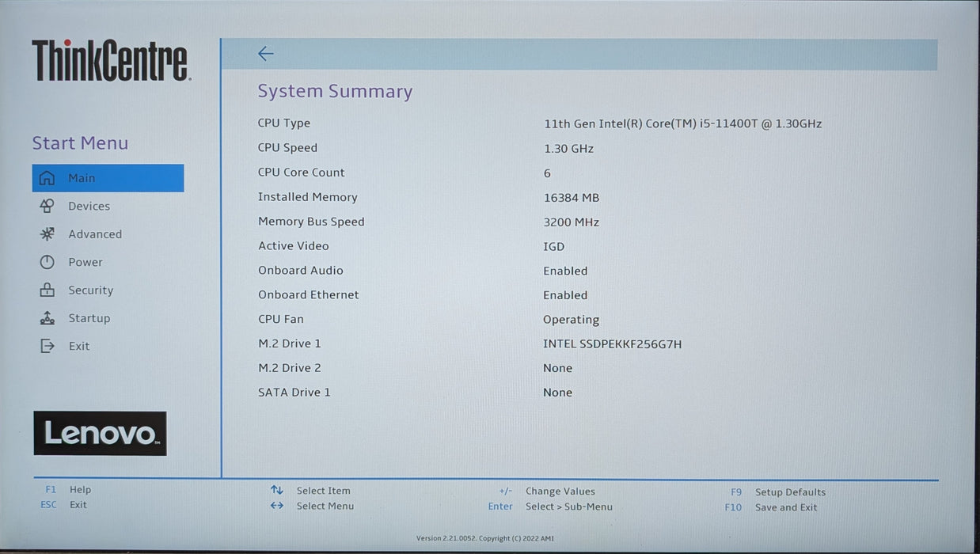Viewport: 980px width, 554px height.
Task: Click the +/- Change Values hint
Action: coord(547,491)
